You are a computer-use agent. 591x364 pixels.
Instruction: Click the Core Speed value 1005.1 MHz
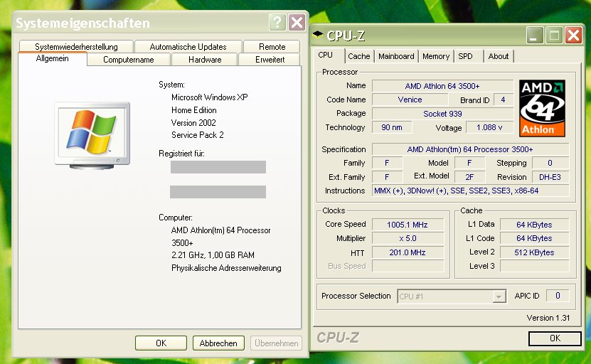[408, 225]
